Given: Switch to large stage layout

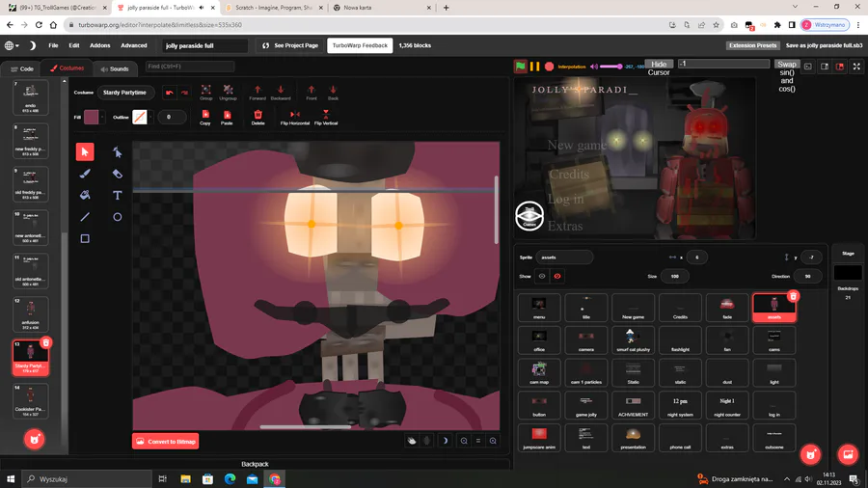Looking at the screenshot, I should [840, 67].
